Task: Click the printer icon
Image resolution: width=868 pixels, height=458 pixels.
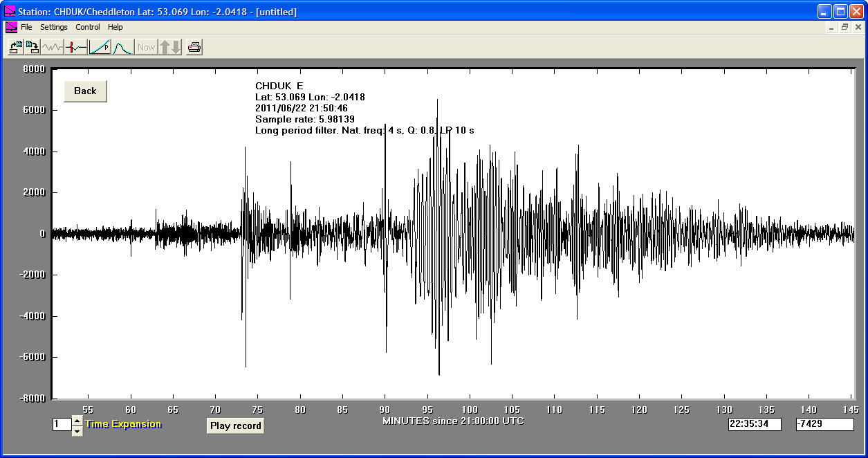Action: [194, 47]
